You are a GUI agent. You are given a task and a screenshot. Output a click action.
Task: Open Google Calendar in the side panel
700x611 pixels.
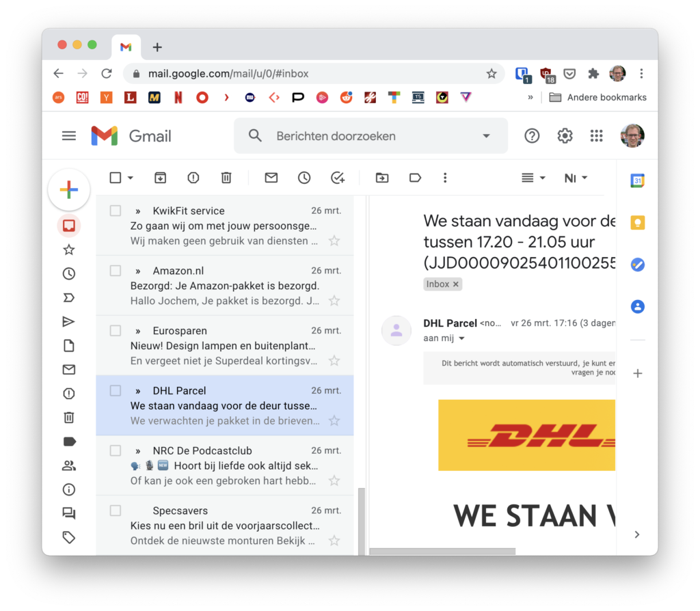tap(638, 180)
